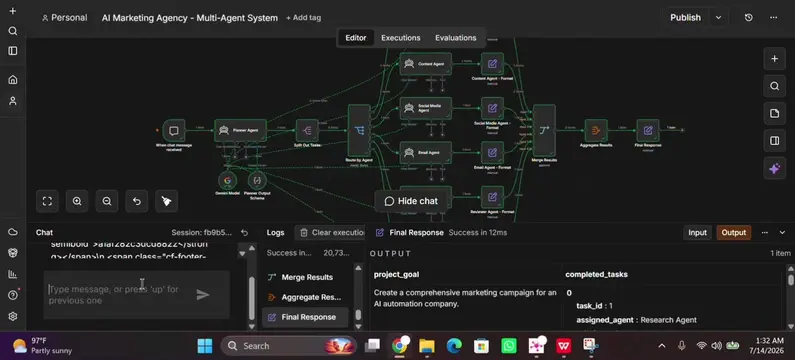
Task: Click Add tag link
Action: tap(303, 17)
